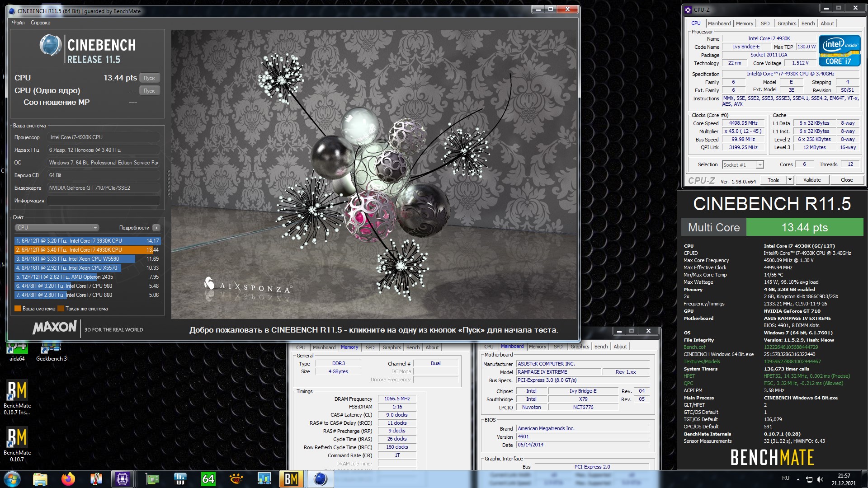Open the Файл menu in Cinebench
The height and width of the screenshot is (488, 868).
pyautogui.click(x=19, y=23)
